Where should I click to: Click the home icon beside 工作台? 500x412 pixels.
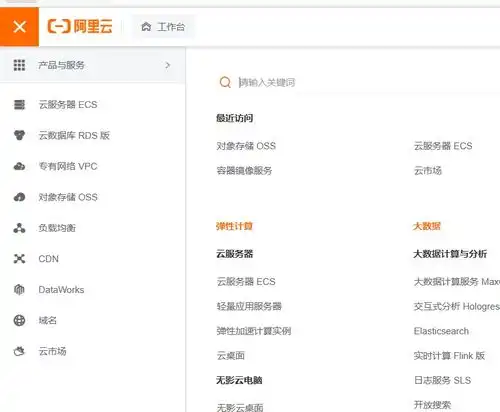(146, 27)
